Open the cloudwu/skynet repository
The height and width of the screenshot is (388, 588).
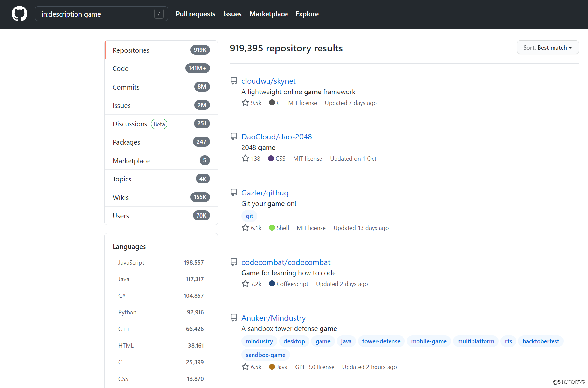click(268, 81)
